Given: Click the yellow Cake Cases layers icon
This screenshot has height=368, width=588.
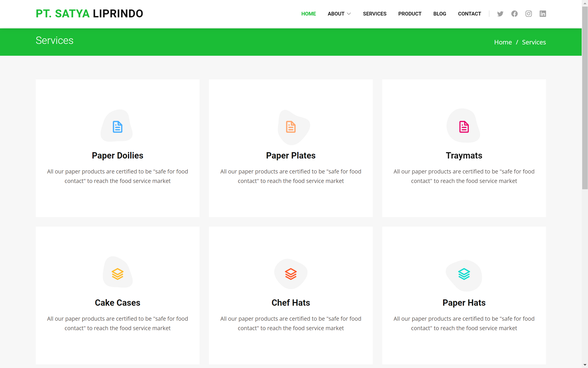Looking at the screenshot, I should pyautogui.click(x=117, y=274).
